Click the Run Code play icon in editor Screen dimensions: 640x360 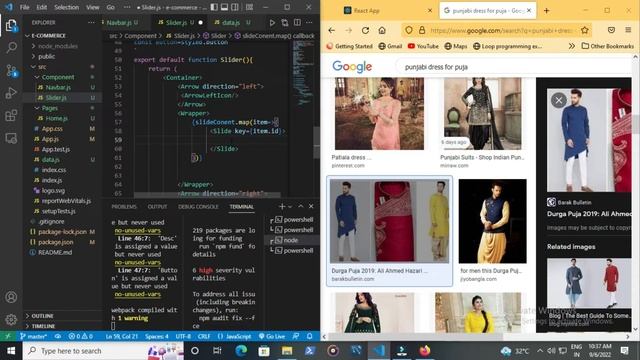(272, 23)
